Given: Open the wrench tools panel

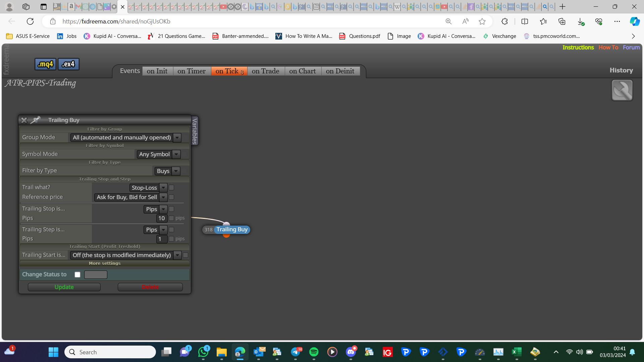Looking at the screenshot, I should click(x=622, y=90).
